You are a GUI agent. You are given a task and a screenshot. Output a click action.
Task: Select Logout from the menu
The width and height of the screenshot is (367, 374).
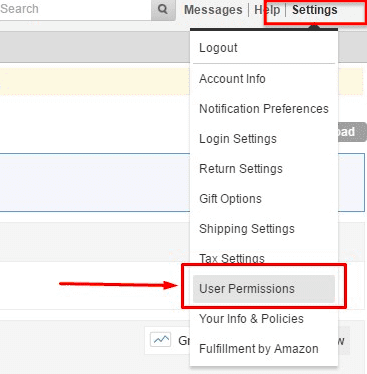(x=218, y=48)
